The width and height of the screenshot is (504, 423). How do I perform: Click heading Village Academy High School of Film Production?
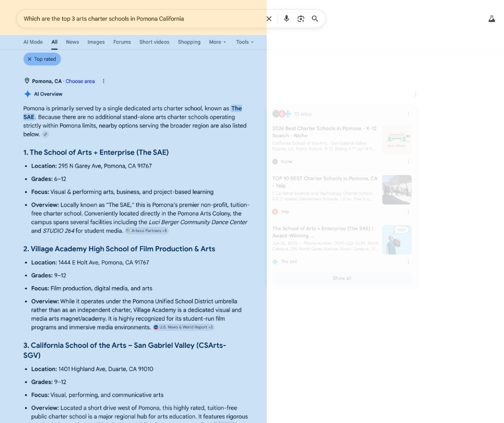(119, 249)
